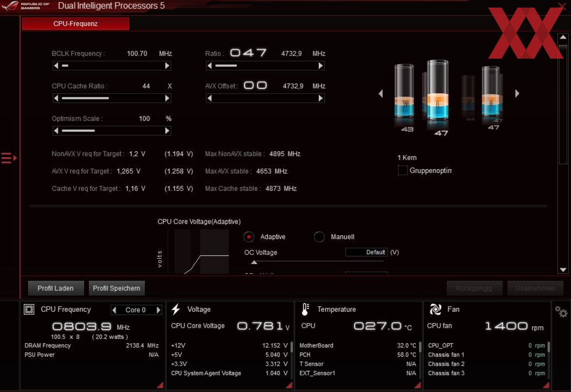Increase AVX Offset with right arrow

pyautogui.click(x=321, y=98)
